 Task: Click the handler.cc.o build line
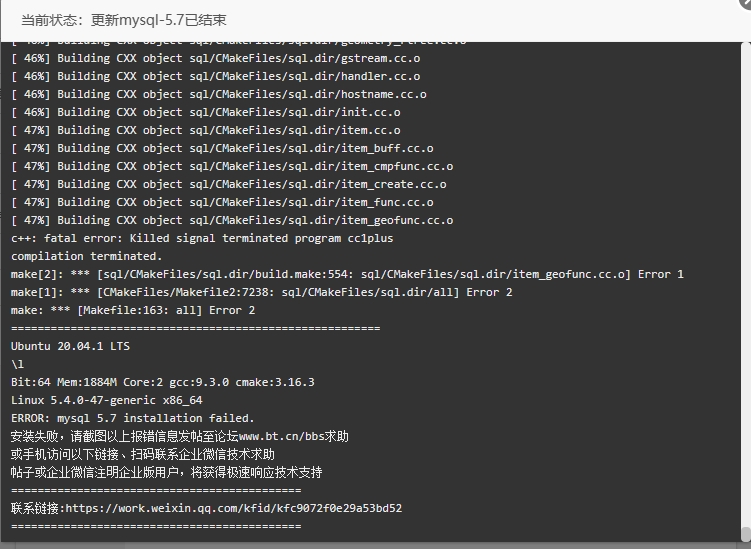[216, 76]
